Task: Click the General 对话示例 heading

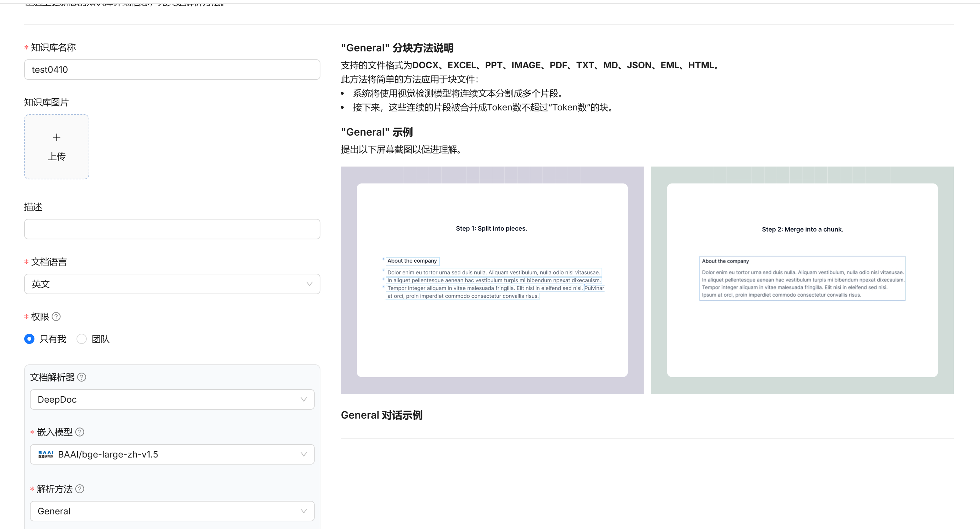Action: tap(381, 415)
